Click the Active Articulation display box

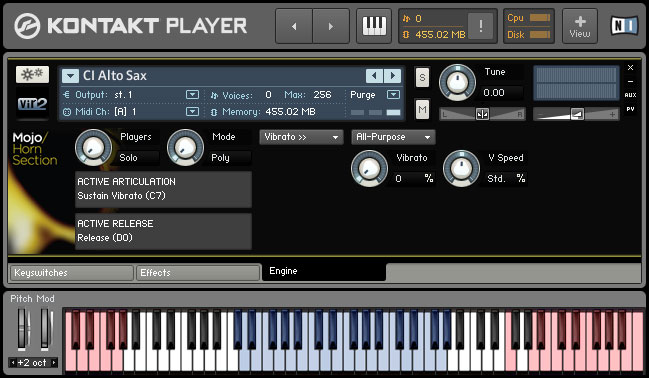pyautogui.click(x=163, y=189)
